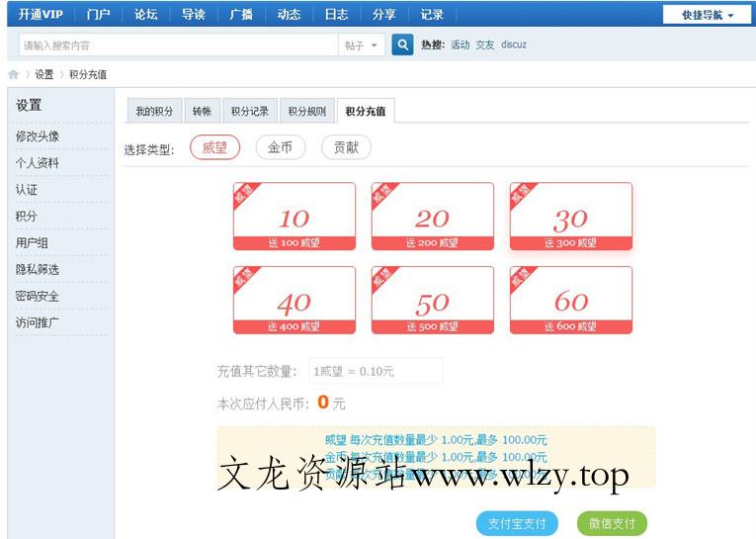
Task: Open 修改头像 in the settings sidebar
Action: click(38, 136)
